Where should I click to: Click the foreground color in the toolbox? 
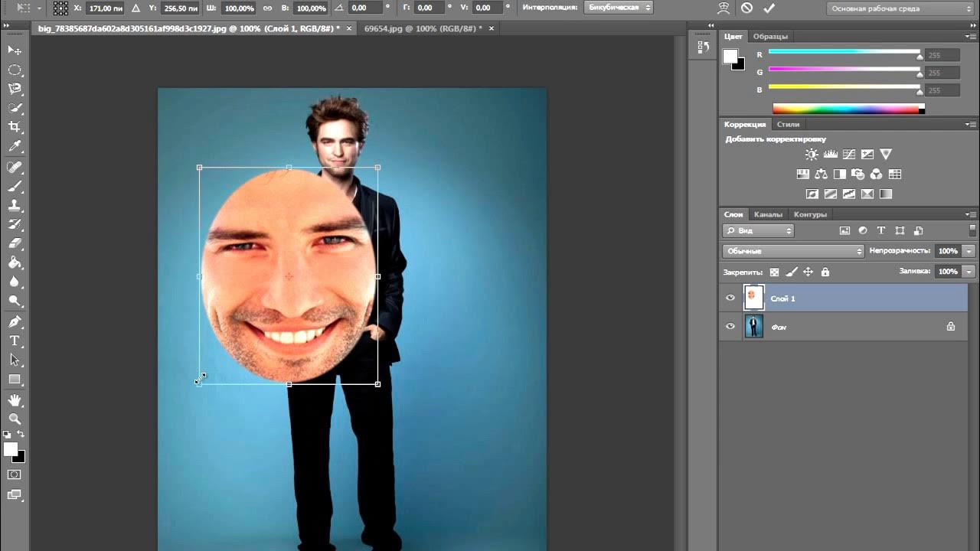pos(11,449)
